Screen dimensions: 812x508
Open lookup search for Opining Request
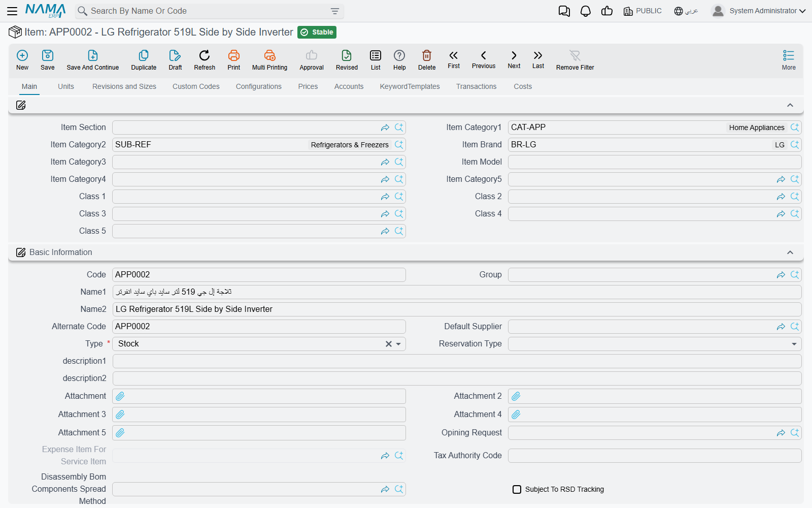[795, 433]
